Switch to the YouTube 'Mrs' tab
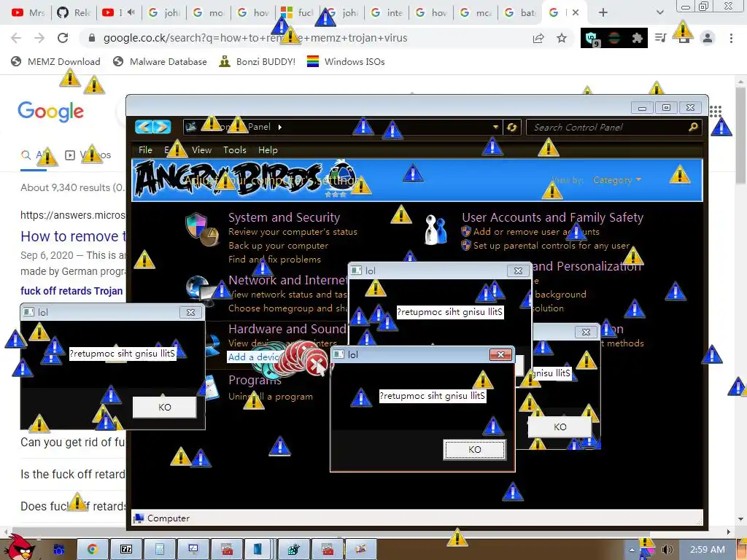The width and height of the screenshot is (747, 560). click(x=28, y=12)
